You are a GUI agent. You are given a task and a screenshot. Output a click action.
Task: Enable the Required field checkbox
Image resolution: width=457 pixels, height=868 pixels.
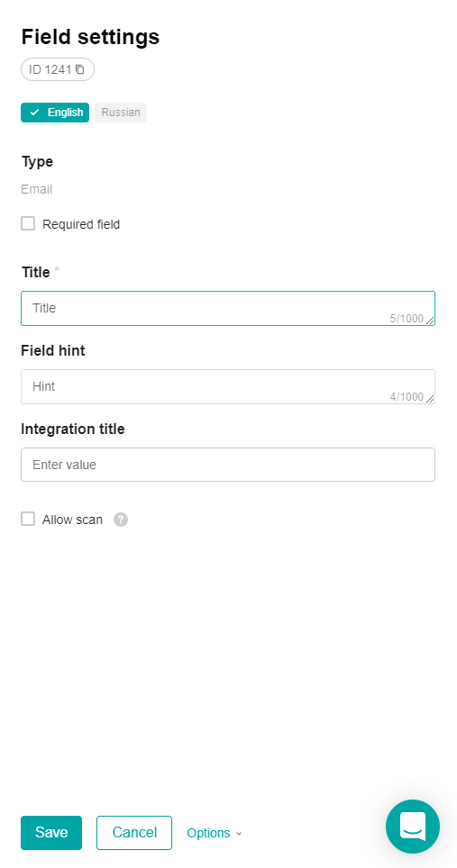point(28,223)
